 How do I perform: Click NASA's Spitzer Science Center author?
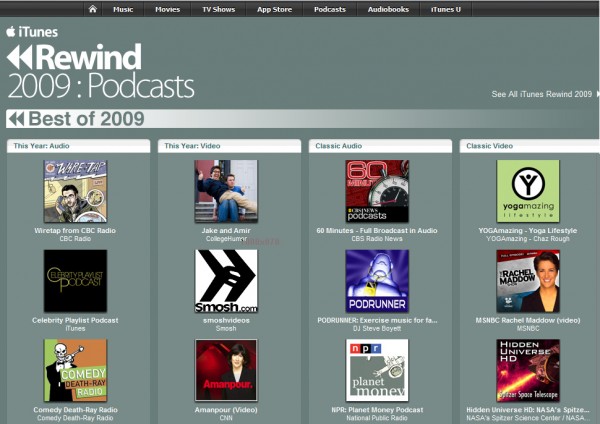click(x=528, y=418)
